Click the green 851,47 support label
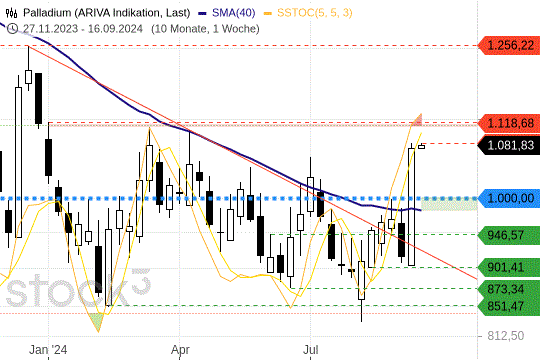540x360 pixels. (x=509, y=306)
